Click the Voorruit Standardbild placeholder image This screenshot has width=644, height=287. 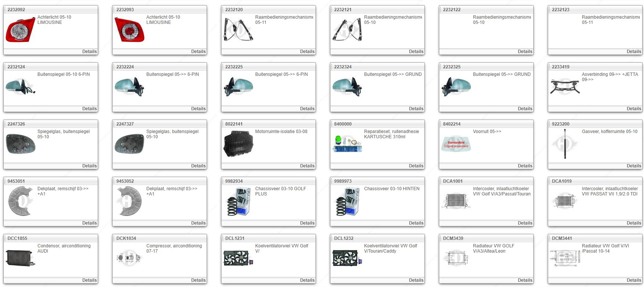tap(456, 144)
